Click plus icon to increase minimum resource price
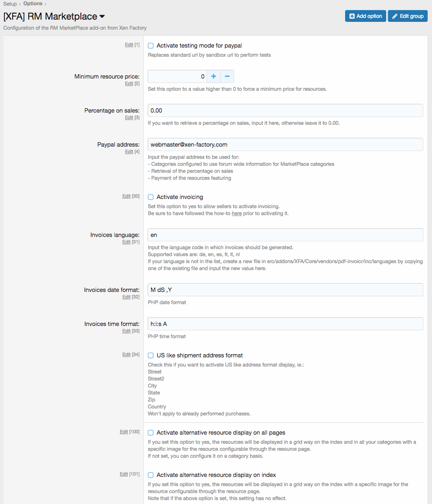Viewport: 432px width, 504px height. pos(214,76)
